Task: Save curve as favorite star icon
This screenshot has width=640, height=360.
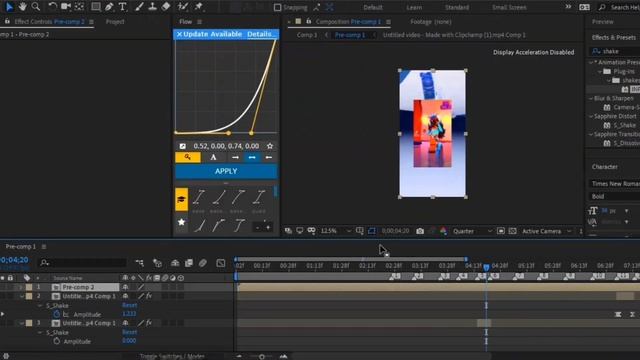Action: tap(270, 146)
